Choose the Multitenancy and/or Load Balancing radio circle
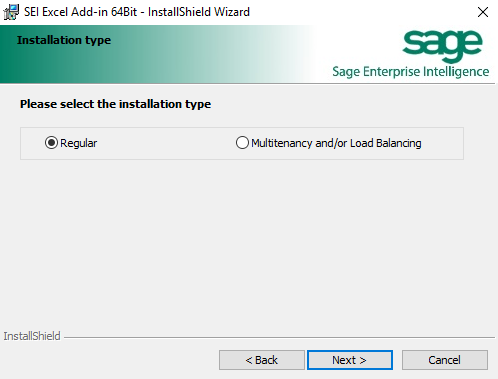Viewport: 498px width, 379px height. [x=242, y=143]
